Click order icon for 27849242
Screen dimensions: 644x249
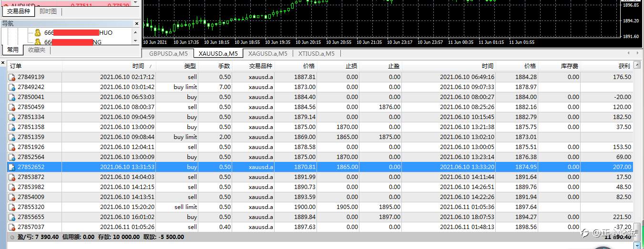coord(12,87)
